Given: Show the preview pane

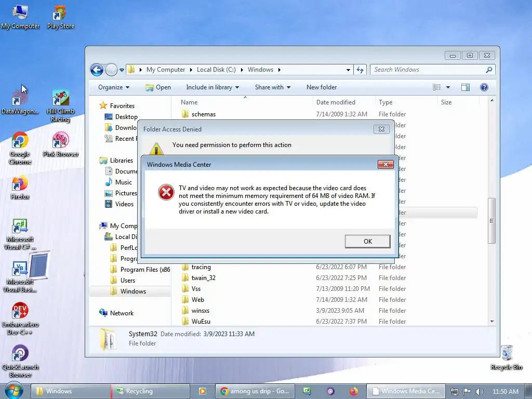Looking at the screenshot, I should [465, 87].
